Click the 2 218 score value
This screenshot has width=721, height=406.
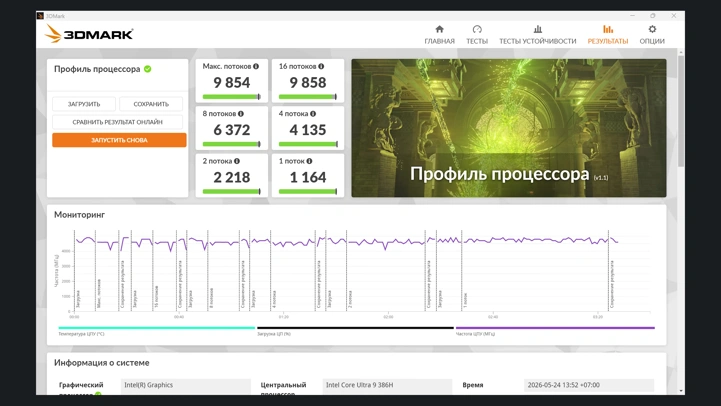coord(231,177)
